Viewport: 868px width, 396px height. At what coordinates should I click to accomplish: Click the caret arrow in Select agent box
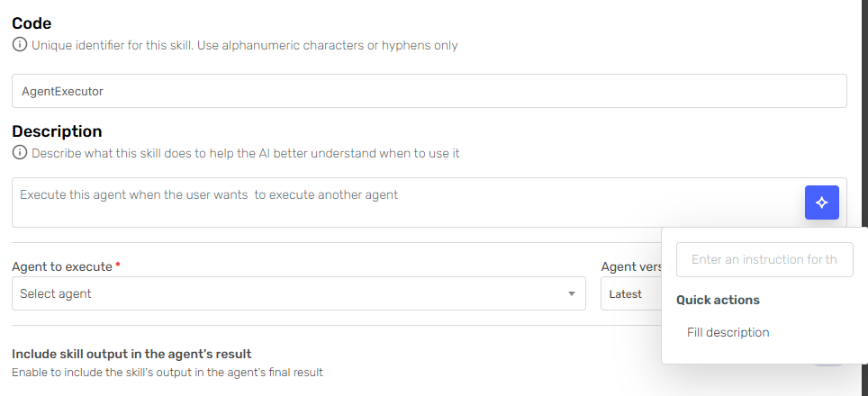(x=572, y=293)
